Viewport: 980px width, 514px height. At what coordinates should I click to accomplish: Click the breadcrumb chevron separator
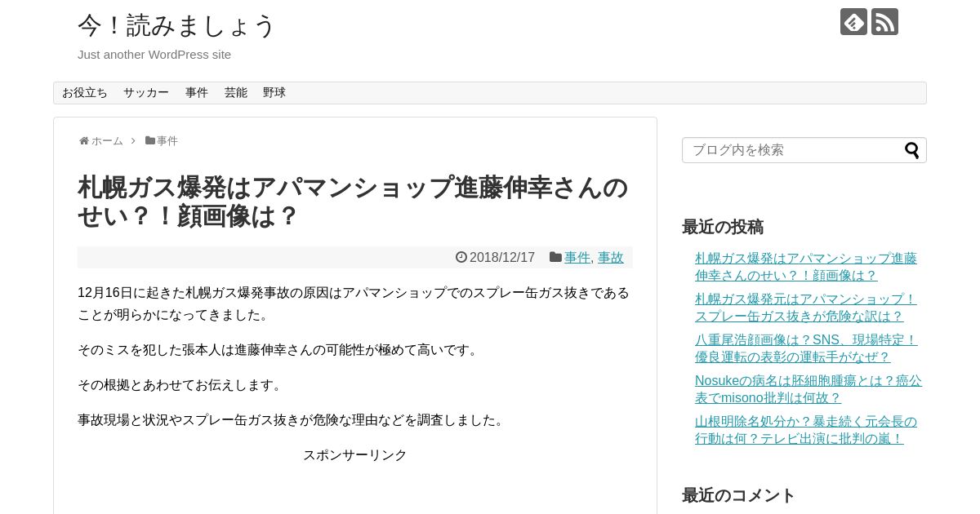pyautogui.click(x=133, y=140)
